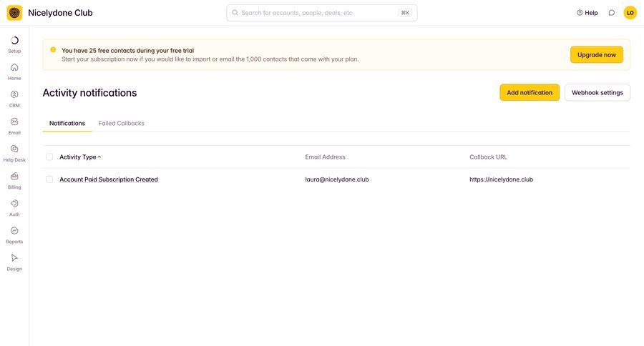The width and height of the screenshot is (644, 346).
Task: Click the Nicelydone Club logo icon
Action: [x=14, y=13]
